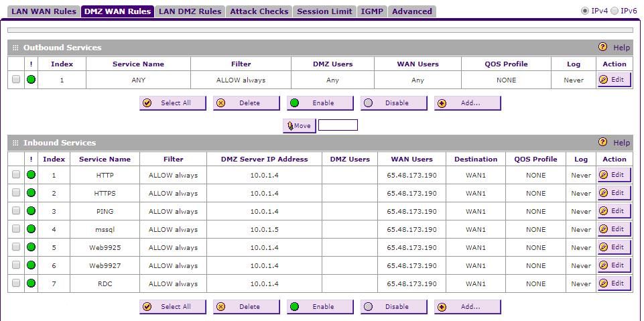Click the Inbound Services section grip icon
This screenshot has height=321, width=644.
[x=15, y=143]
